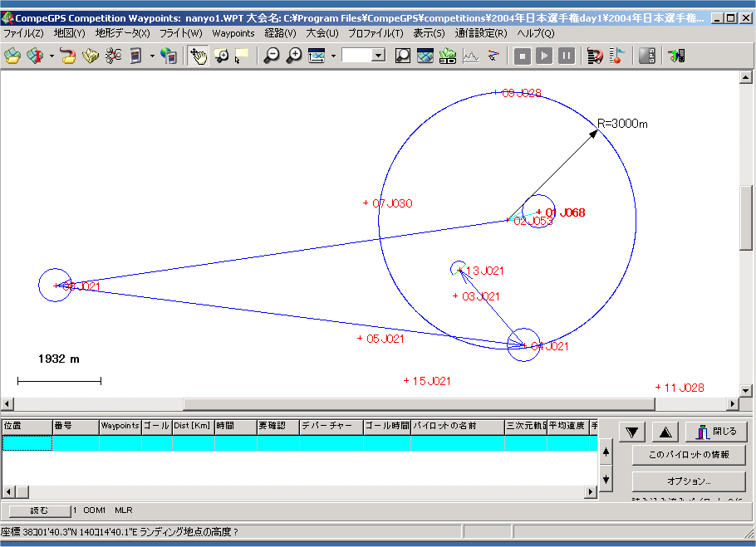Click the framed magnifier view icon
The image size is (756, 547).
(x=403, y=56)
